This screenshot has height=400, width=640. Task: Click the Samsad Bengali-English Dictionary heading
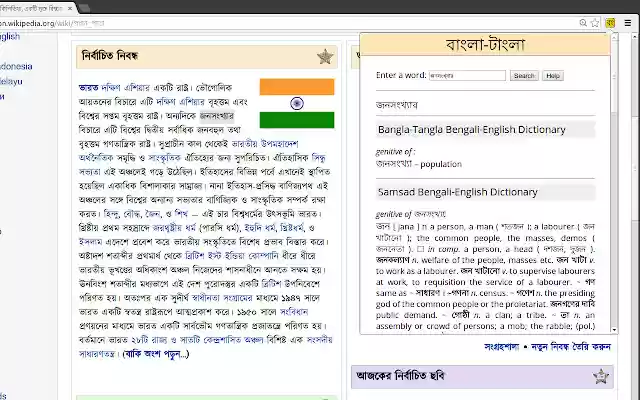pos(485,192)
